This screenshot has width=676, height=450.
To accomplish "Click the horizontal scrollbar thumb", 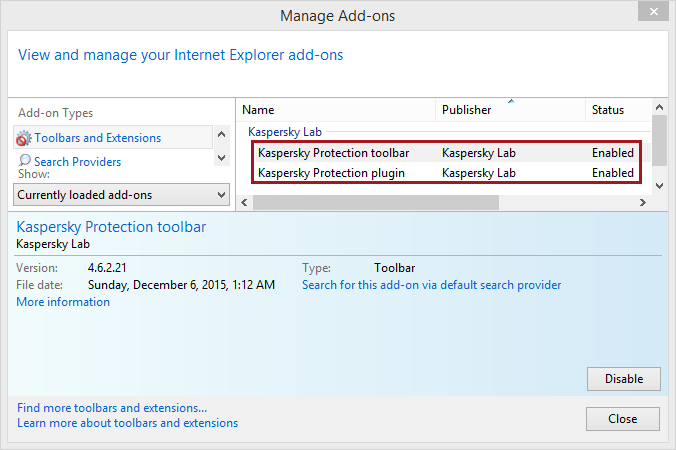I will pyautogui.click(x=376, y=203).
